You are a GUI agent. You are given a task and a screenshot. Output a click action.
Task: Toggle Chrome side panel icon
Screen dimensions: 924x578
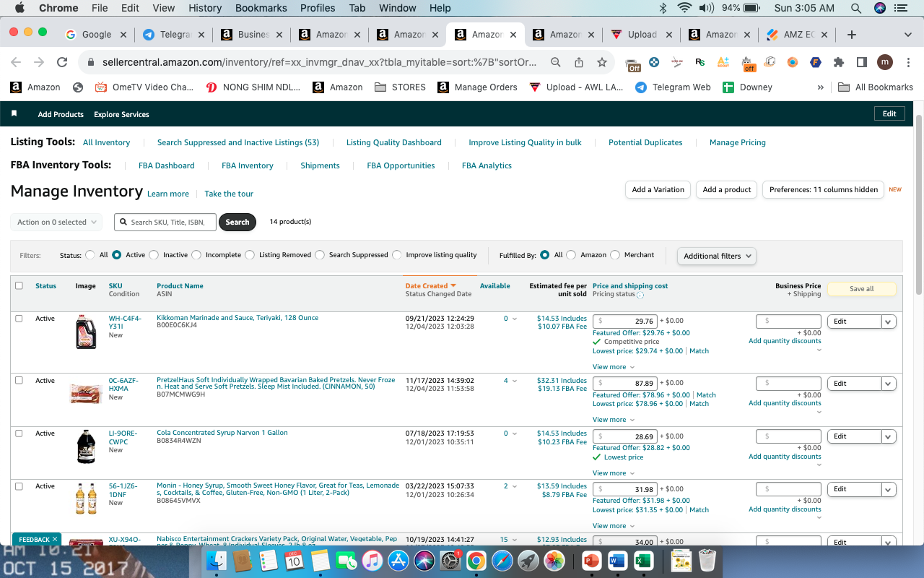861,63
